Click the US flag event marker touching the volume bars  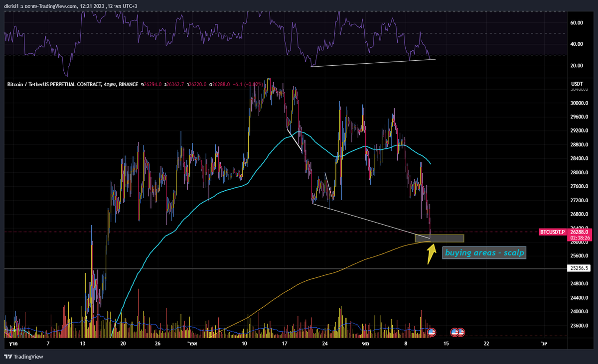pyautogui.click(x=432, y=331)
